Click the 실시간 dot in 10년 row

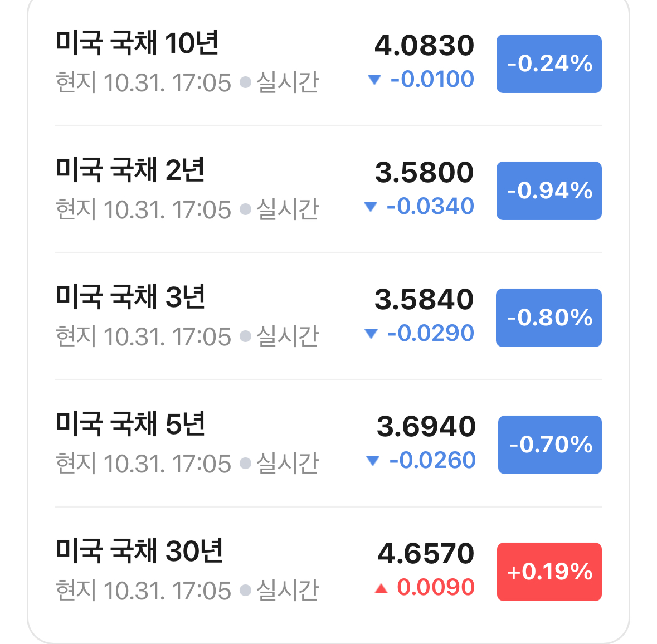click(x=245, y=82)
